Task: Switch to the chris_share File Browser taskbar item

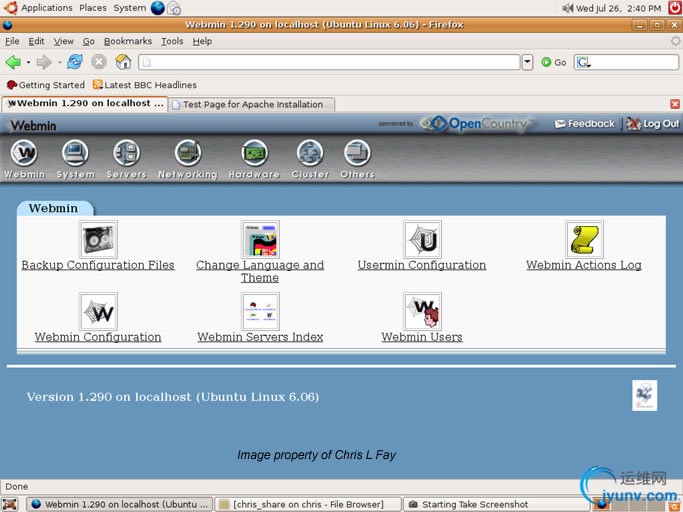Action: [x=308, y=505]
